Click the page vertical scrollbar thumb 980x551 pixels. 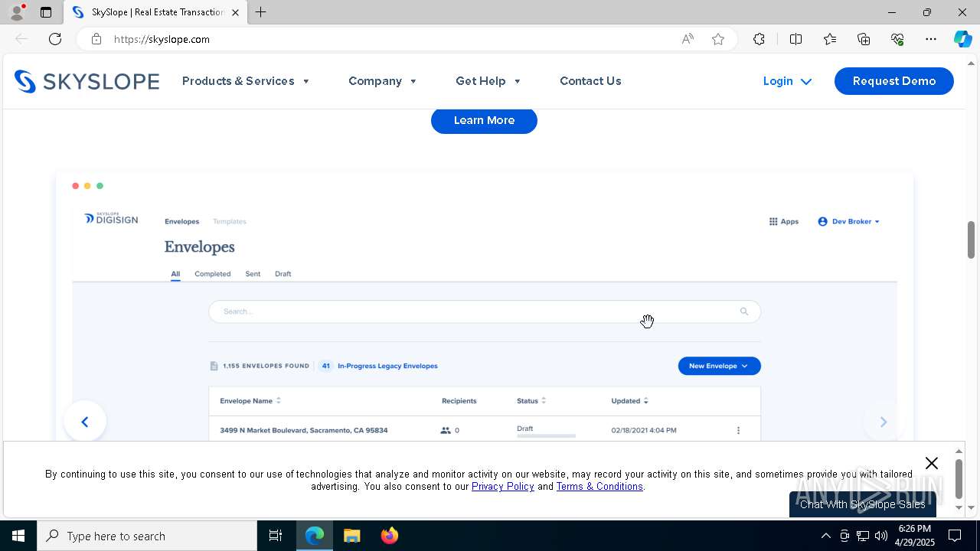[x=971, y=240]
